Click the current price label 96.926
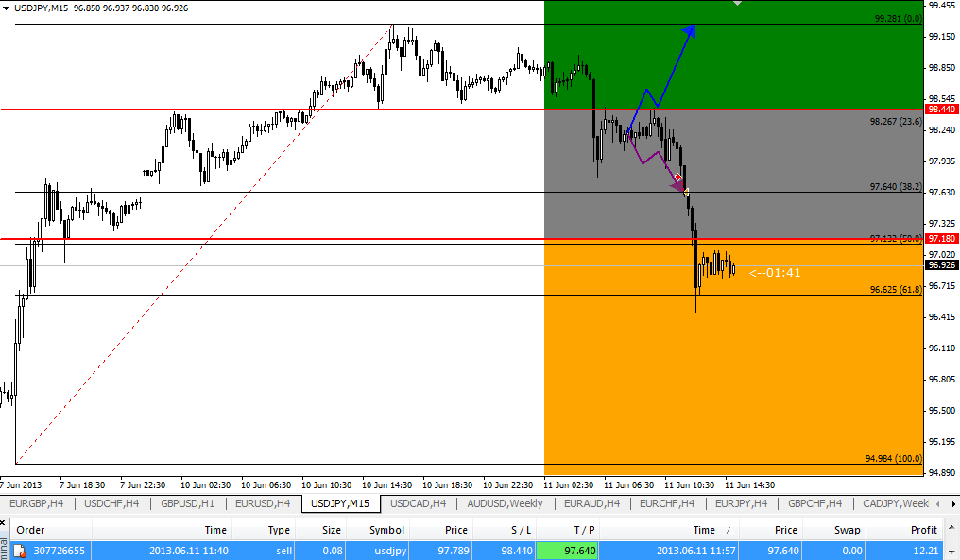This screenshot has width=960, height=560. [x=941, y=266]
